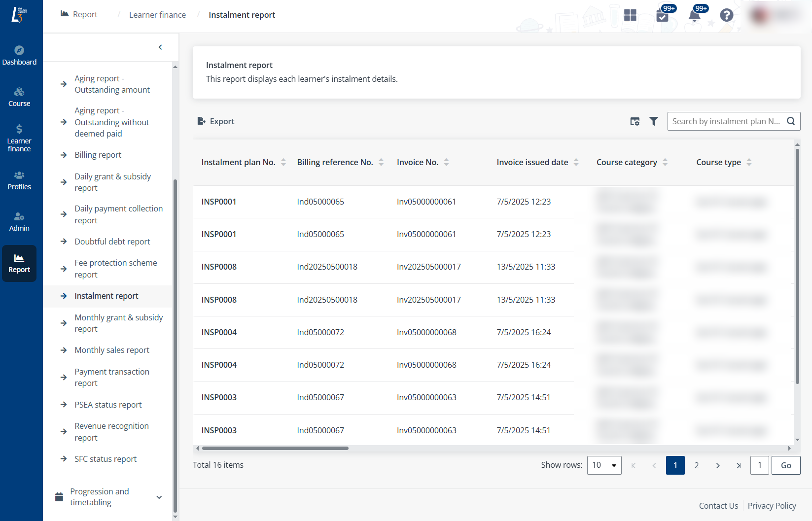Open the notifications bell

(x=694, y=15)
